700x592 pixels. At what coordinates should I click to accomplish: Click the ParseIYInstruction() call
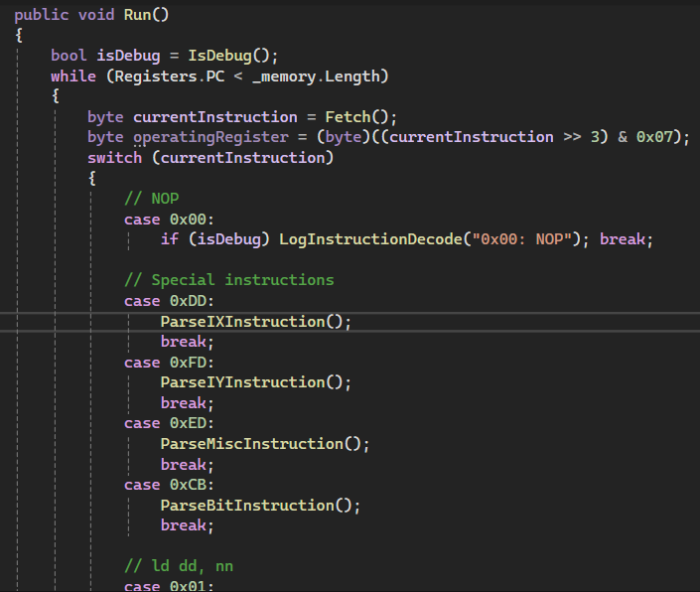[252, 382]
